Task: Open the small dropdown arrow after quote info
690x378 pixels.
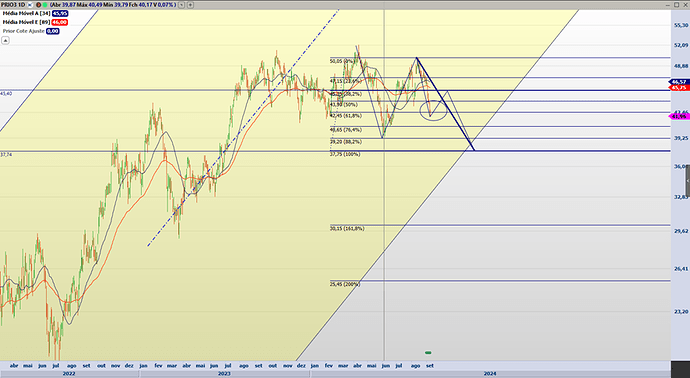Action: pyautogui.click(x=182, y=5)
